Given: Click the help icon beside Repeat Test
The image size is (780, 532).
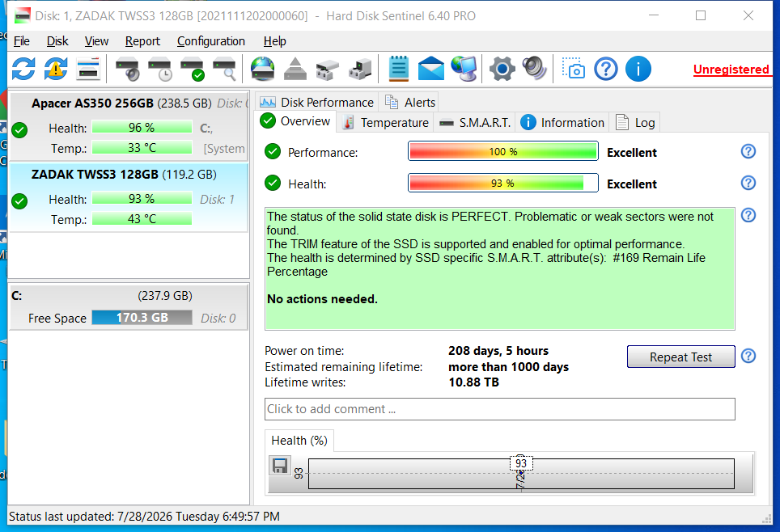Looking at the screenshot, I should tap(748, 356).
